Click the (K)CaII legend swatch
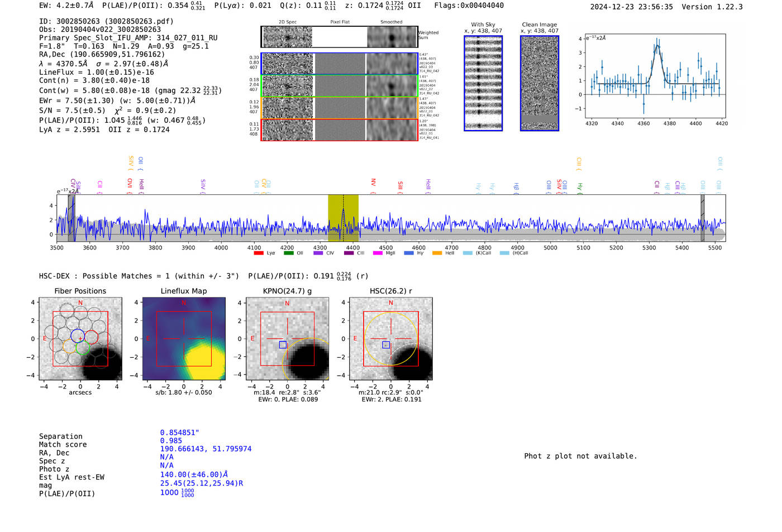This screenshot has width=782, height=532. (468, 253)
